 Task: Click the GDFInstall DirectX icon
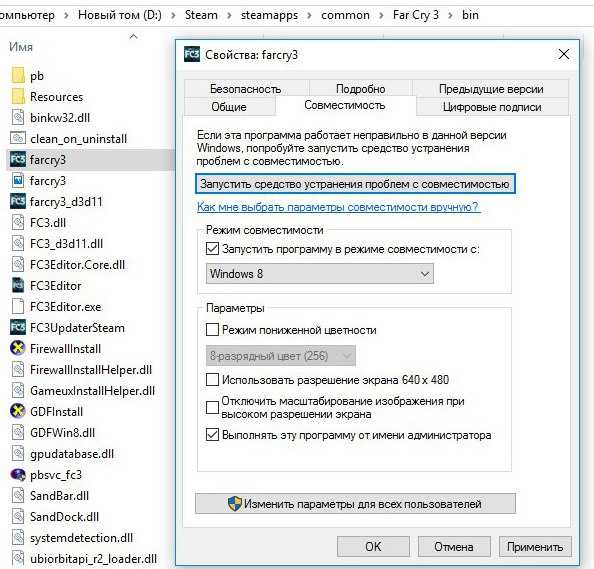pyautogui.click(x=18, y=411)
